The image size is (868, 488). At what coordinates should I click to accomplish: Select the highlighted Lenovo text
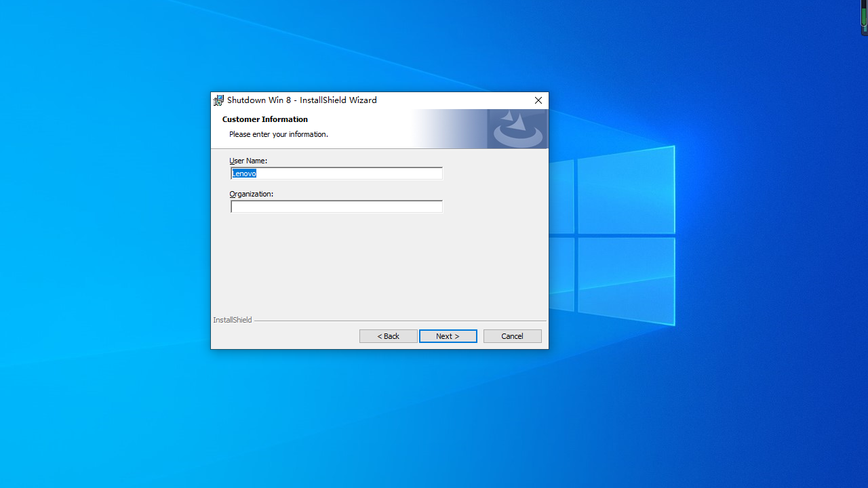click(244, 173)
